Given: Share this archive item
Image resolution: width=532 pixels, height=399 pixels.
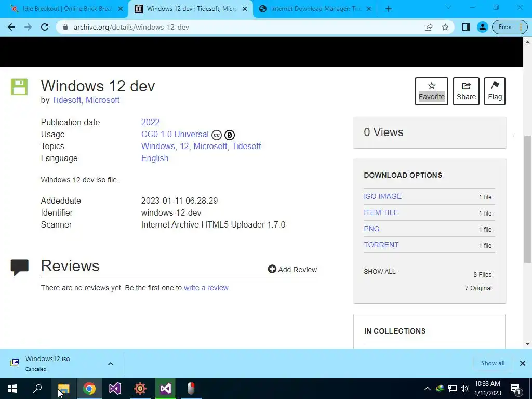Looking at the screenshot, I should [x=466, y=91].
